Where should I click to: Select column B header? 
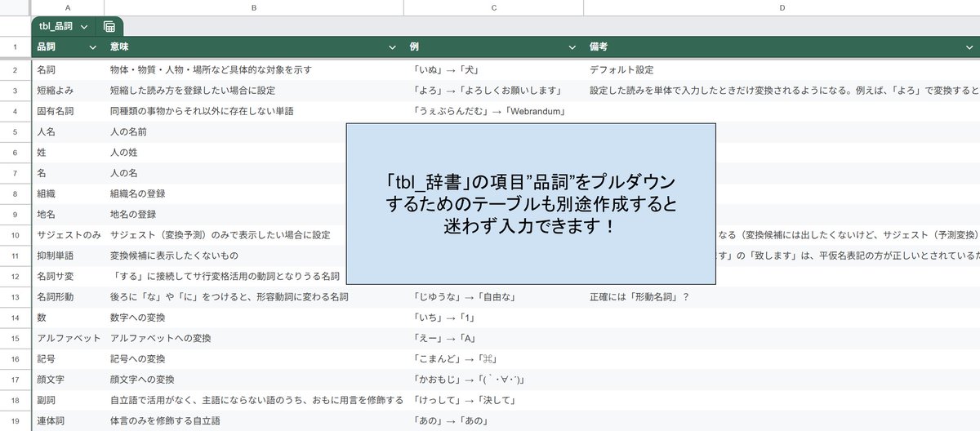pyautogui.click(x=254, y=7)
